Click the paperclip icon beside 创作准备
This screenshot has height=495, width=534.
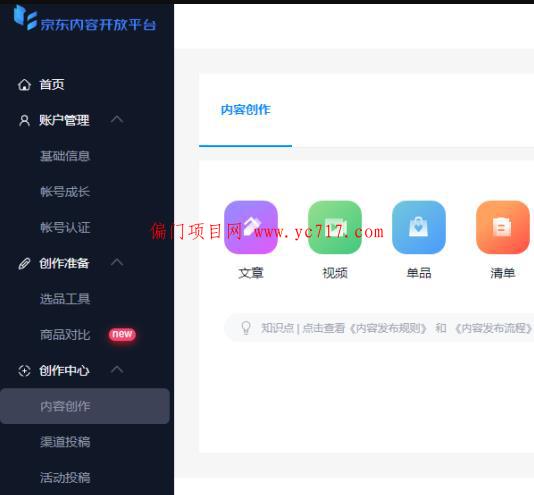click(x=24, y=264)
